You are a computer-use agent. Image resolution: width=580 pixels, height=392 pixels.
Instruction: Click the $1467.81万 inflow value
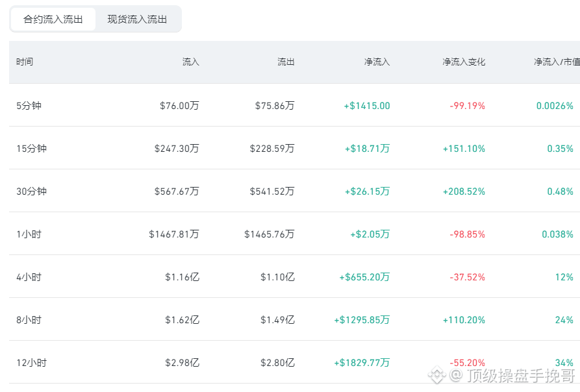click(x=174, y=234)
